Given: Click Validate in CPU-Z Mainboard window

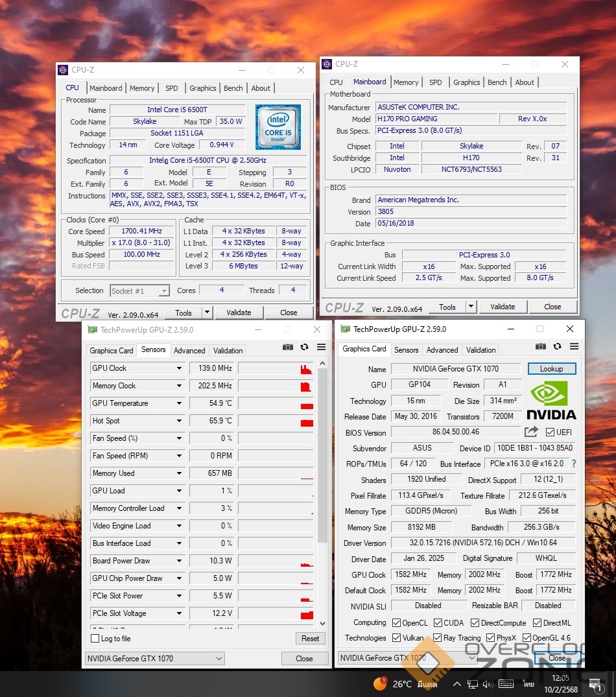Looking at the screenshot, I should pyautogui.click(x=503, y=307).
